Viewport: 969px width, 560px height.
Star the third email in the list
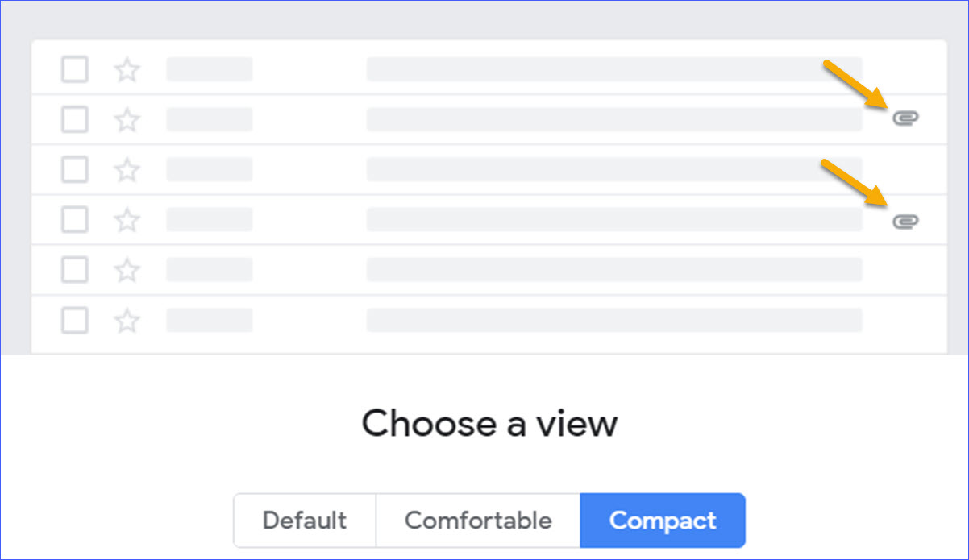127,170
